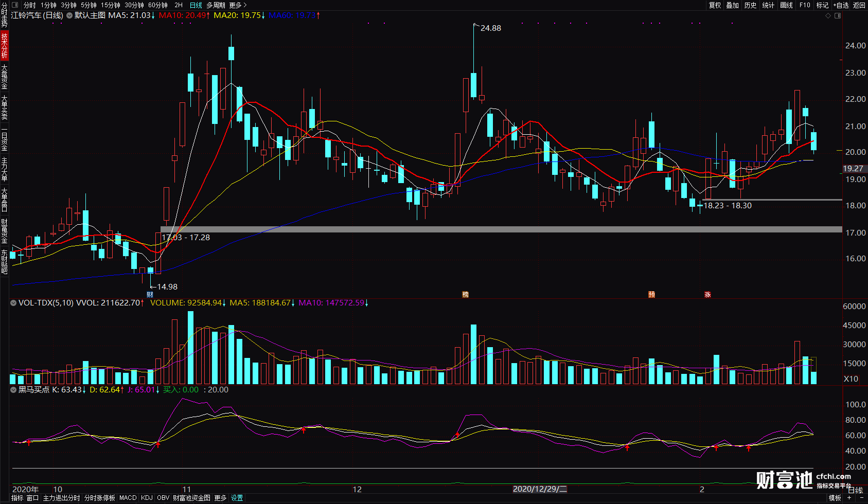Open the 日线 period selector at bottom right

click(855, 490)
